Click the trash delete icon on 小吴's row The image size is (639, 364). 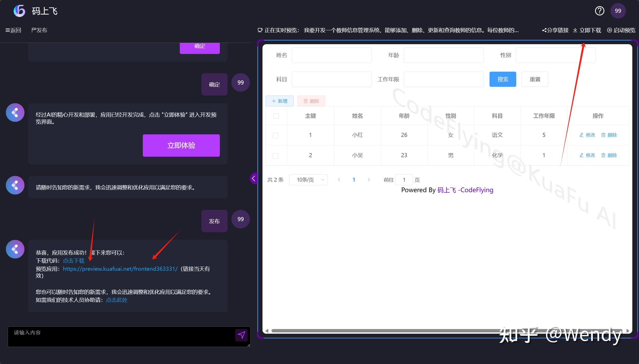point(604,155)
